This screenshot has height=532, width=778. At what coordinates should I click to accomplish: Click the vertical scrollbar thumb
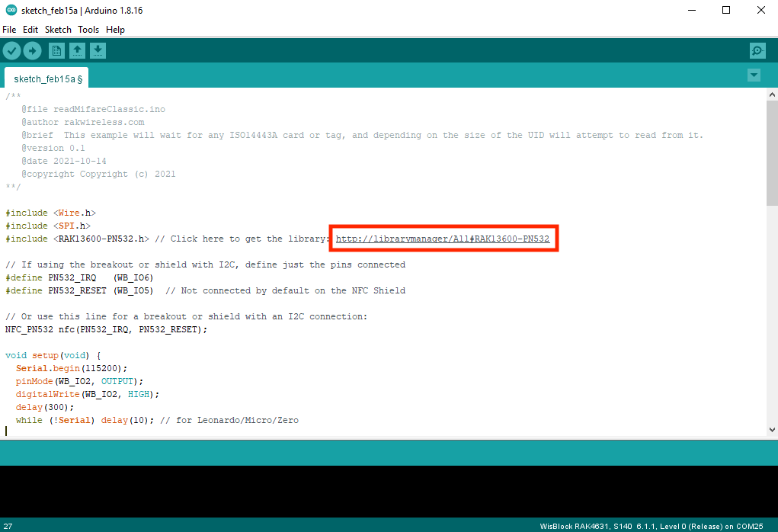(x=772, y=153)
